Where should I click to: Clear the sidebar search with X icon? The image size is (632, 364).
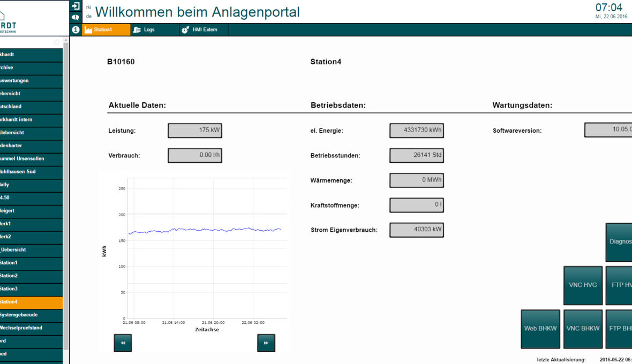click(x=57, y=42)
